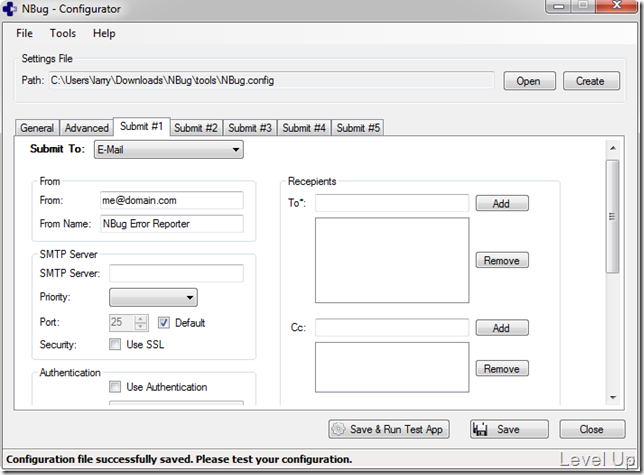Click the Open settings file button
This screenshot has height=475, width=644.
(529, 81)
